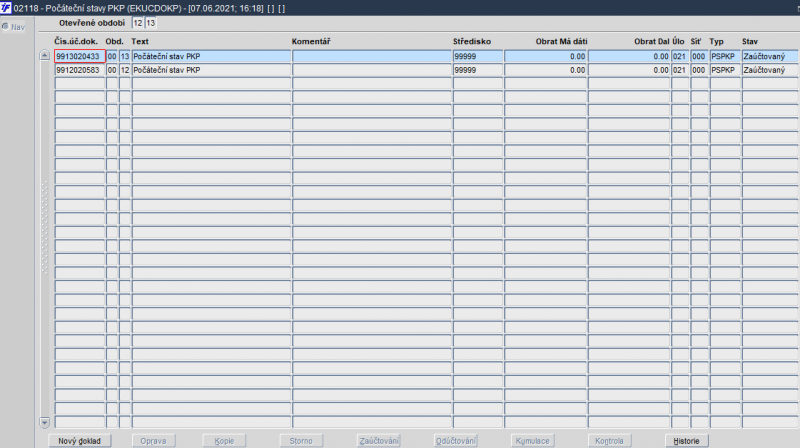800x448 pixels.
Task: Click Stav Zaúčtovaný in row 9913020433
Action: pyautogui.click(x=770, y=56)
